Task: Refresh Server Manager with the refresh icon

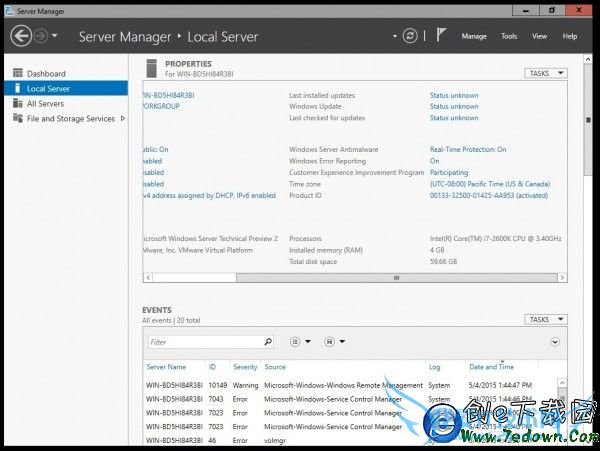Action: point(409,36)
